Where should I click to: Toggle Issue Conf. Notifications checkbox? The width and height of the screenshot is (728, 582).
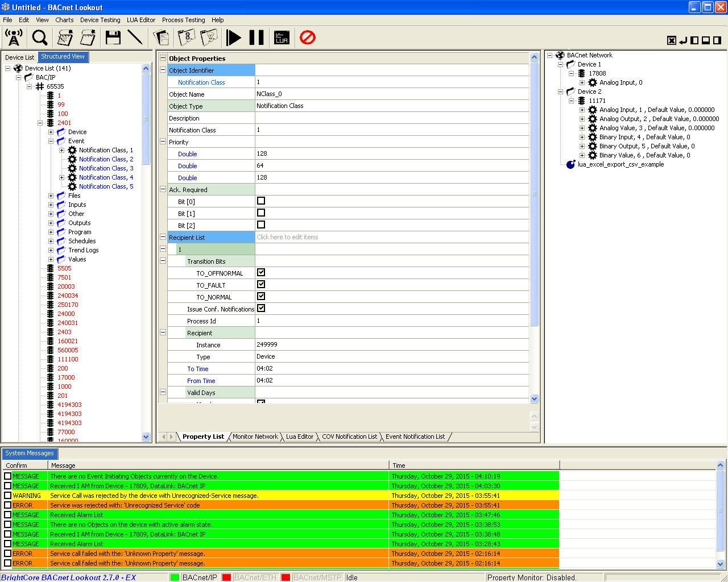(x=261, y=309)
